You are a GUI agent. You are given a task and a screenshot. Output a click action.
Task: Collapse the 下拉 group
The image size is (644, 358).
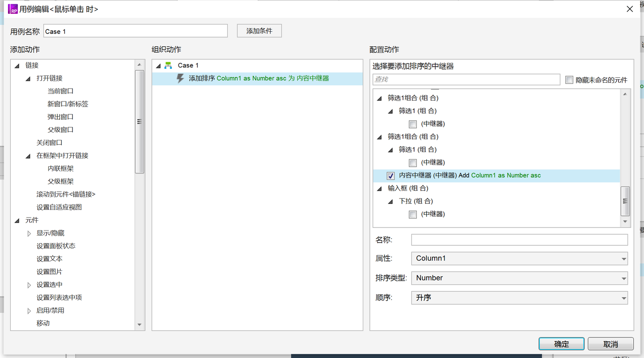391,202
